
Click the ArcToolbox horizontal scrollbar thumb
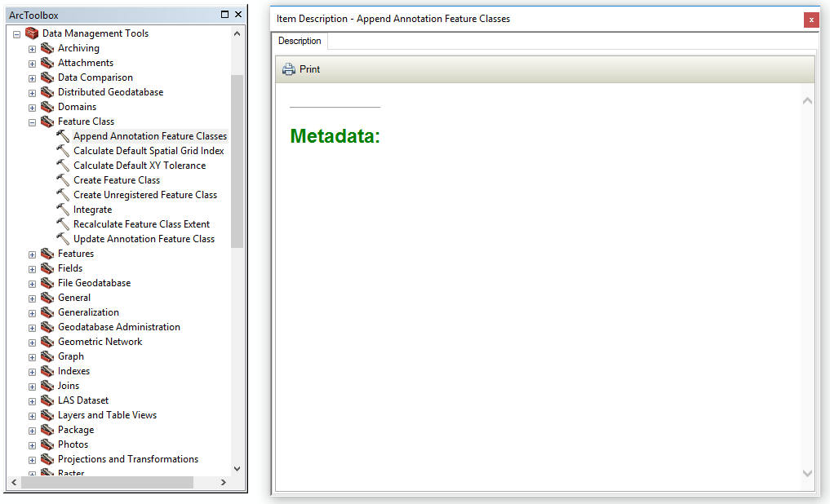(108, 482)
